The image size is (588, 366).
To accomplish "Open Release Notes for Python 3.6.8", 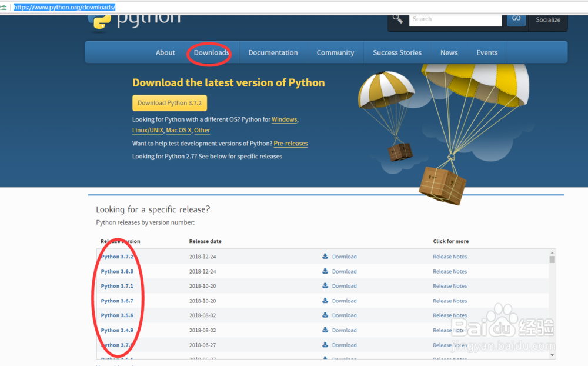I will click(450, 271).
